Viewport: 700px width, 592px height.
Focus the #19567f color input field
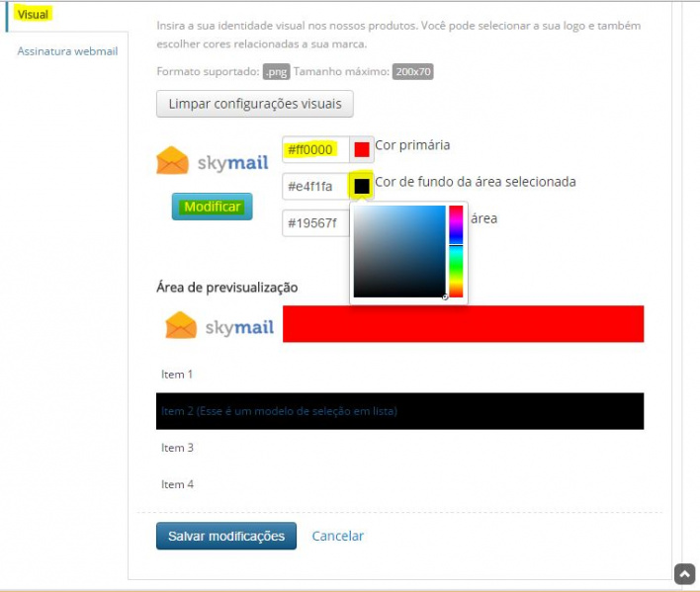tap(314, 223)
